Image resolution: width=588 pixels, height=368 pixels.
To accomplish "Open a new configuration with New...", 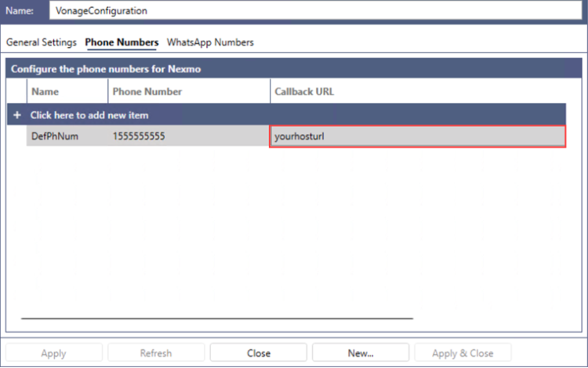I will [361, 353].
